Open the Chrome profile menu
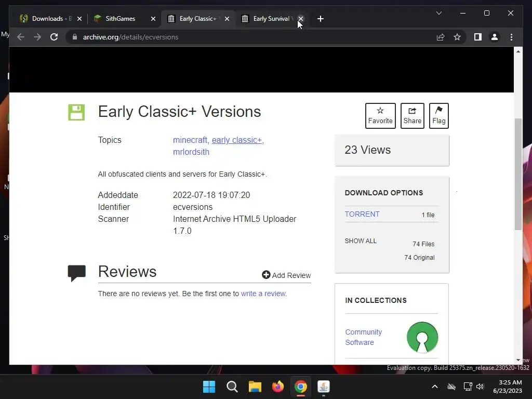The height and width of the screenshot is (399, 532). (x=495, y=37)
